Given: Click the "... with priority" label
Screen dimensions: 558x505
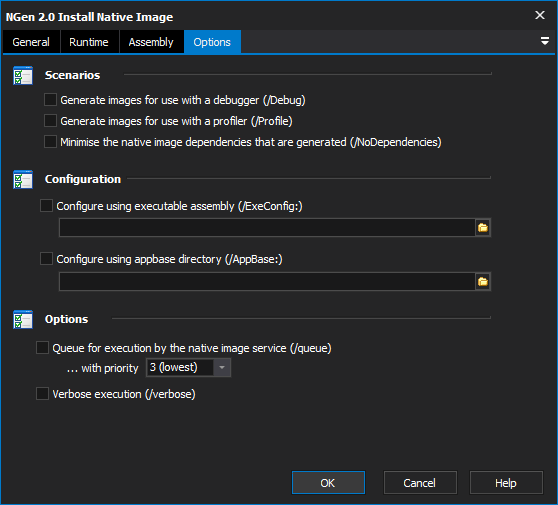Looking at the screenshot, I should [x=102, y=368].
